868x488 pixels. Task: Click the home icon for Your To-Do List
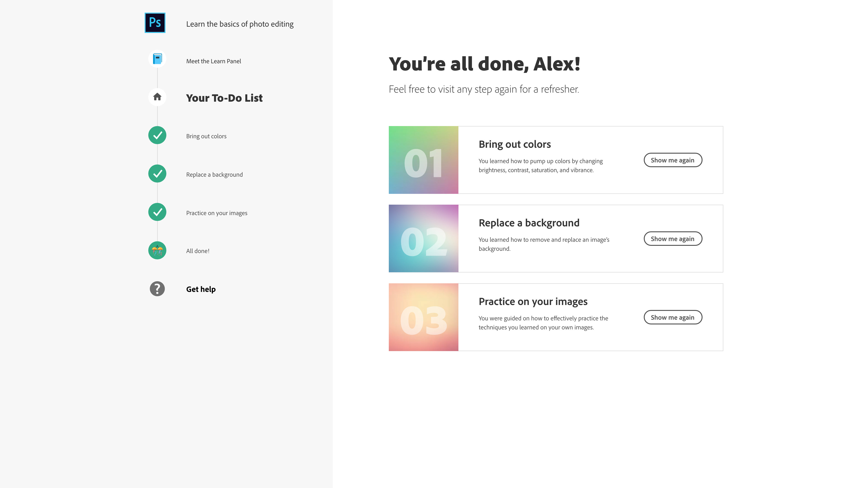click(157, 97)
